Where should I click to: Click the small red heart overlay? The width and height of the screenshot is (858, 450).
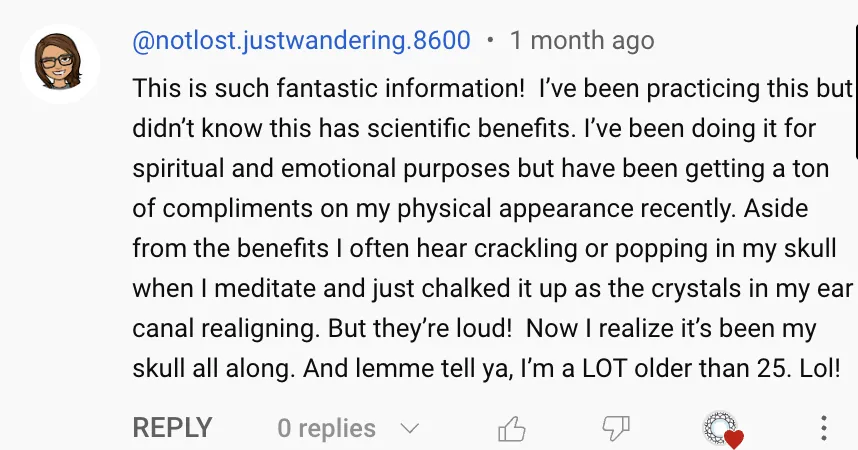click(x=734, y=439)
